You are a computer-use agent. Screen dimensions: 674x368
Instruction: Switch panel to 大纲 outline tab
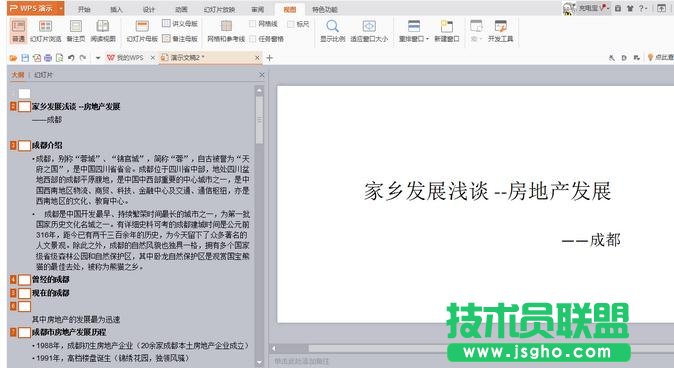[x=18, y=75]
